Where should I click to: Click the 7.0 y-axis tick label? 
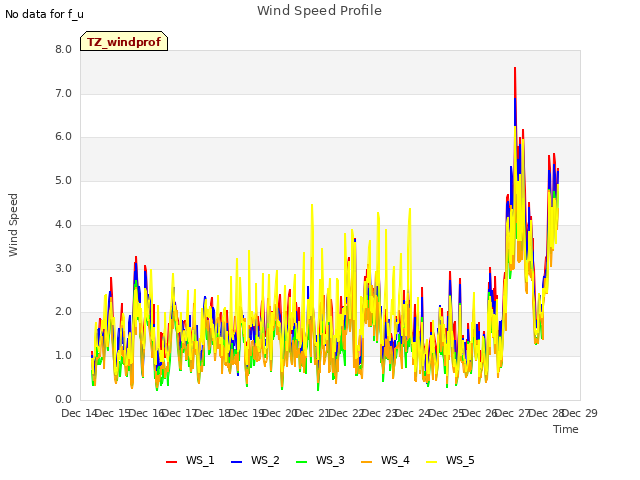(x=63, y=93)
